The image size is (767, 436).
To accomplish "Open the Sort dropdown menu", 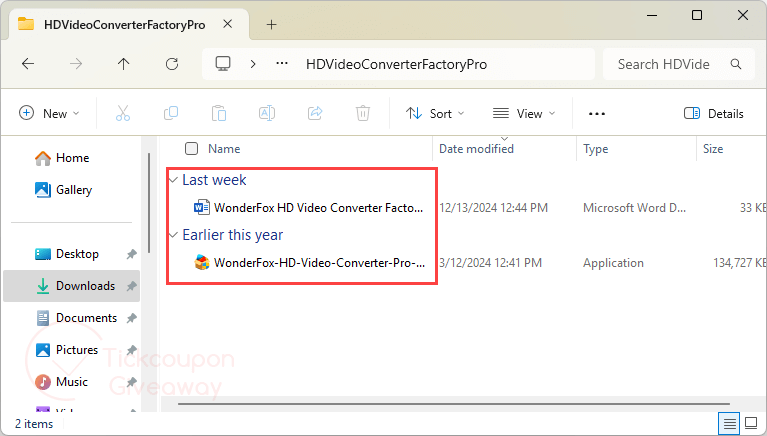I will pyautogui.click(x=435, y=114).
